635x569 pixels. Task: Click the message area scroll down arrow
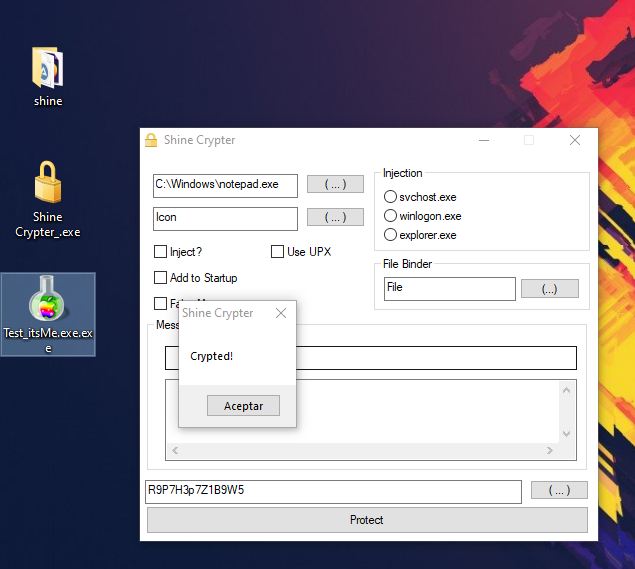[x=567, y=433]
